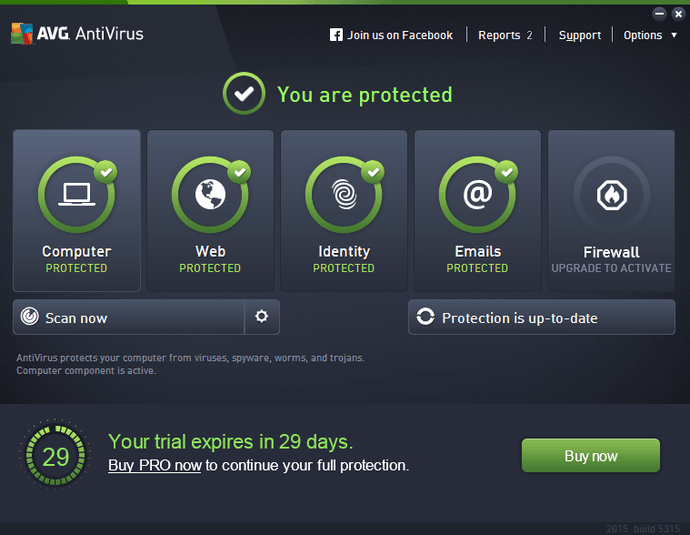690x535 pixels.
Task: Open the Options menu
Action: pos(643,35)
